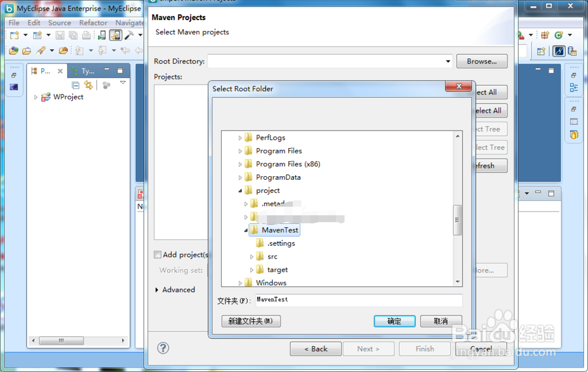Expand the Advanced section
The image size is (588, 372).
click(157, 290)
